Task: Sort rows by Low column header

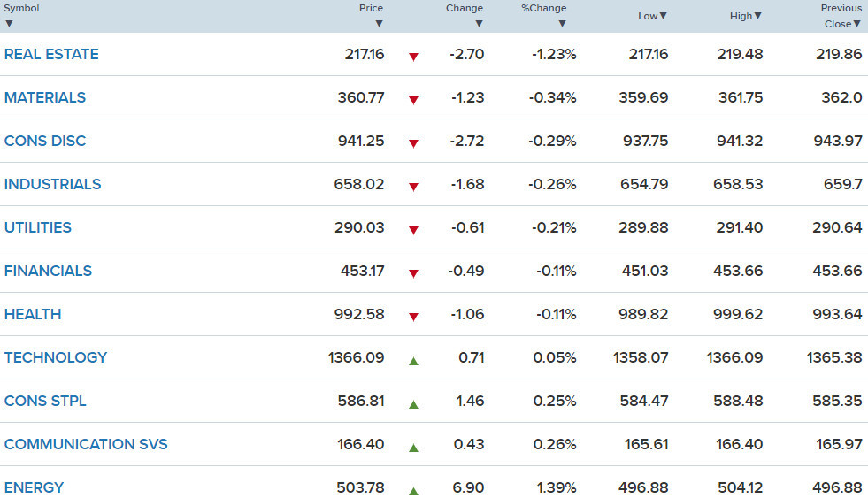Action: tap(652, 16)
